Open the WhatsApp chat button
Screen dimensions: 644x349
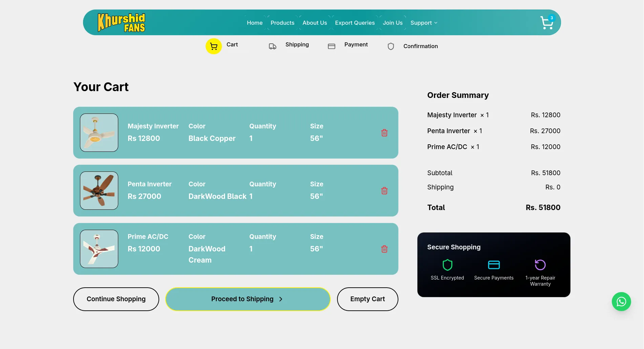click(x=621, y=302)
